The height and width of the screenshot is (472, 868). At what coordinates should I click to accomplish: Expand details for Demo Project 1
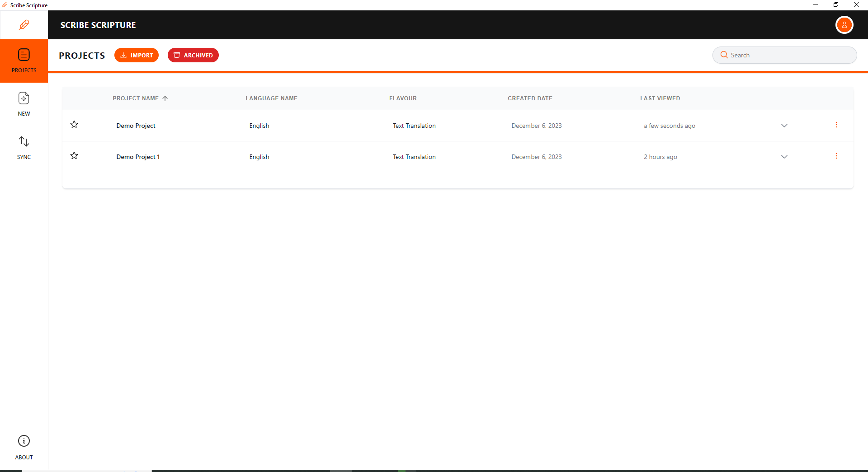click(x=784, y=157)
